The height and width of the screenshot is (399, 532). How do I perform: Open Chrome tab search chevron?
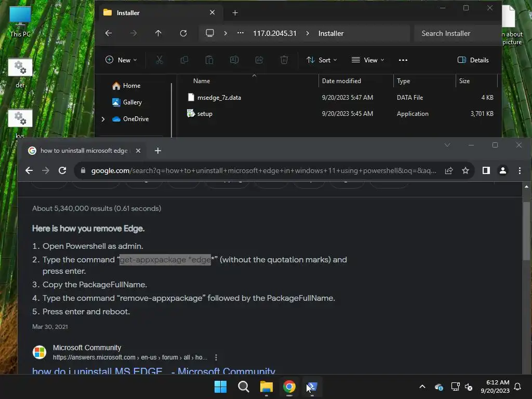[x=447, y=145]
